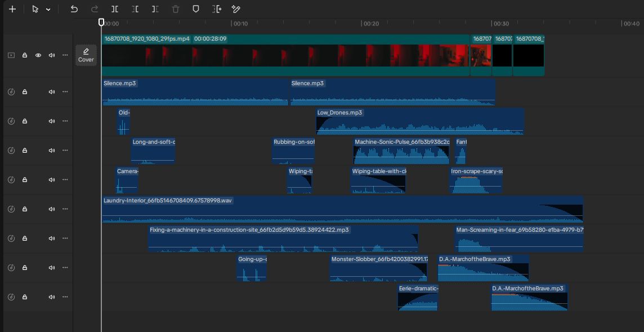Screen dimensions: 644x332
Task: Click the Delete right trim icon
Action: [155, 9]
